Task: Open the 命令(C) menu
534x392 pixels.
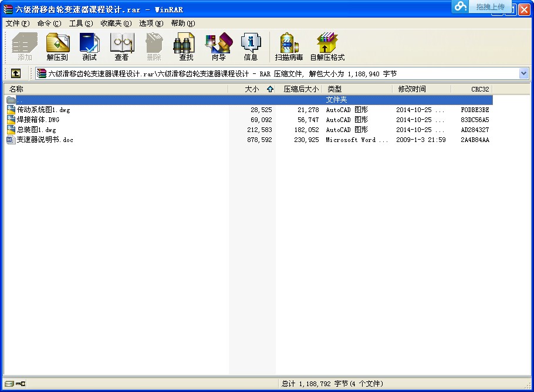Action: click(x=49, y=23)
